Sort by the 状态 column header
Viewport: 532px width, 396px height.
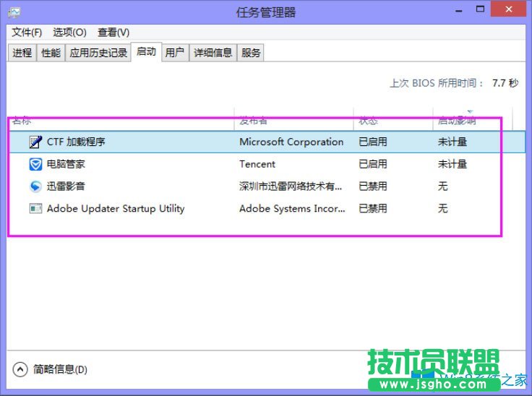[368, 120]
